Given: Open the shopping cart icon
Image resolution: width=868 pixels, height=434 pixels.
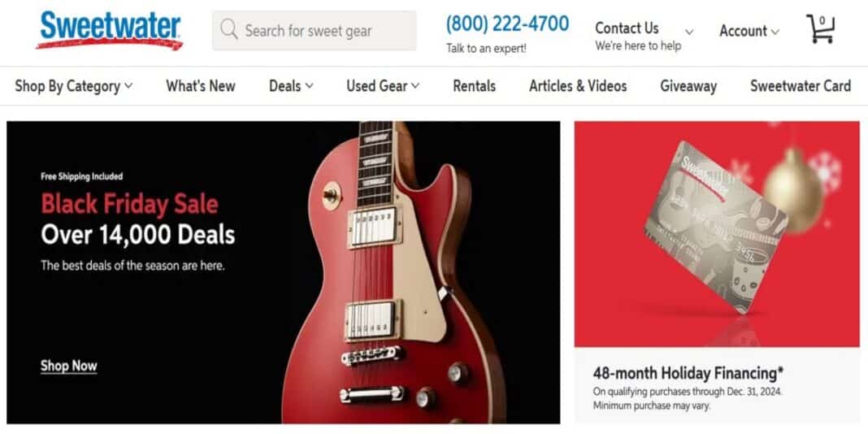Looking at the screenshot, I should [x=820, y=29].
